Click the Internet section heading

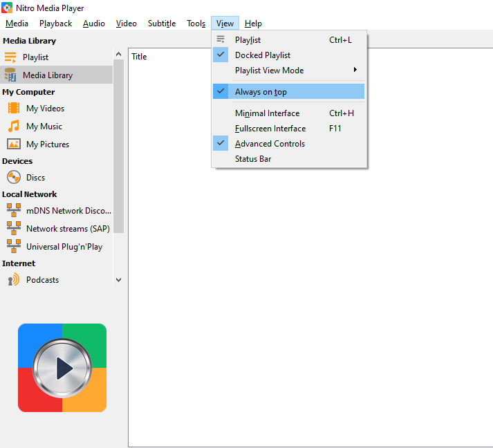click(19, 263)
